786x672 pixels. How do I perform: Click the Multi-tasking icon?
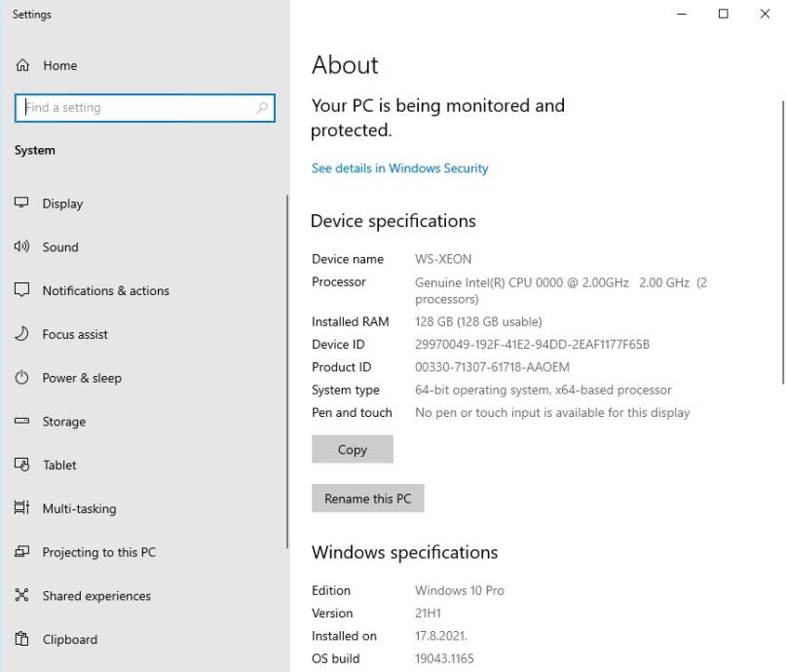click(22, 508)
